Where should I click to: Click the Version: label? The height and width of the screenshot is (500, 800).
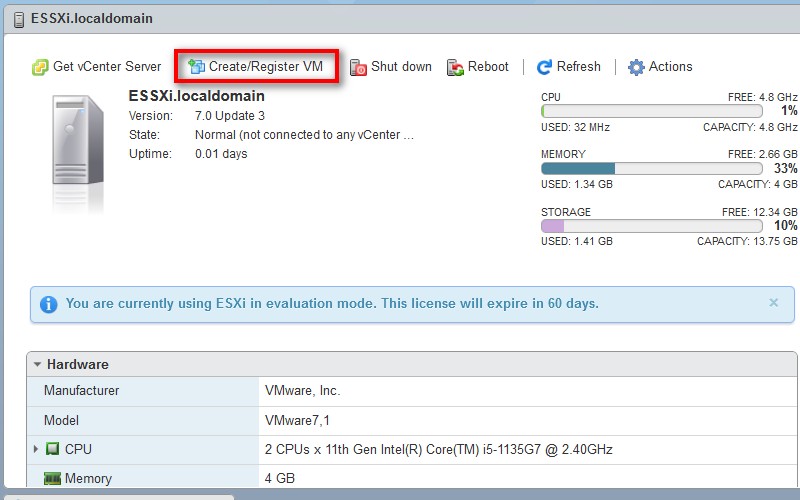pyautogui.click(x=151, y=116)
